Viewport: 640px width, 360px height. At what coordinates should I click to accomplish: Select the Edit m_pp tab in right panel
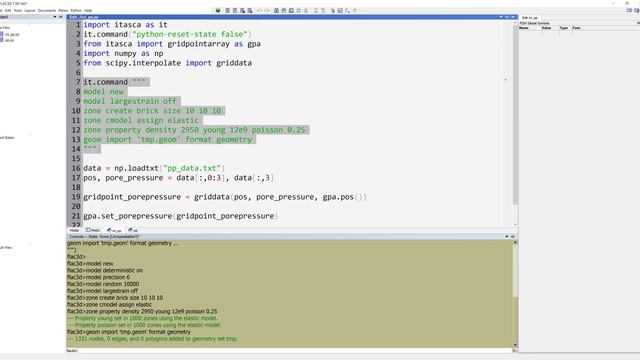[530, 18]
